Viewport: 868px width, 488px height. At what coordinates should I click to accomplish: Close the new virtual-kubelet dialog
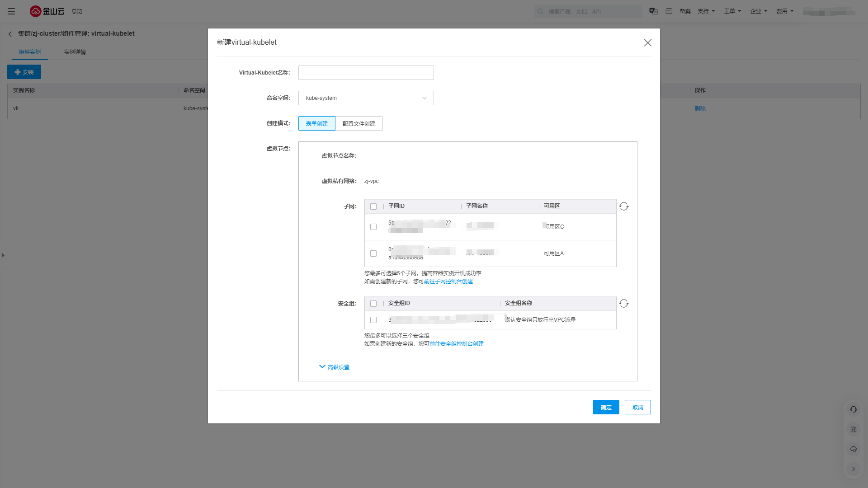tap(647, 42)
